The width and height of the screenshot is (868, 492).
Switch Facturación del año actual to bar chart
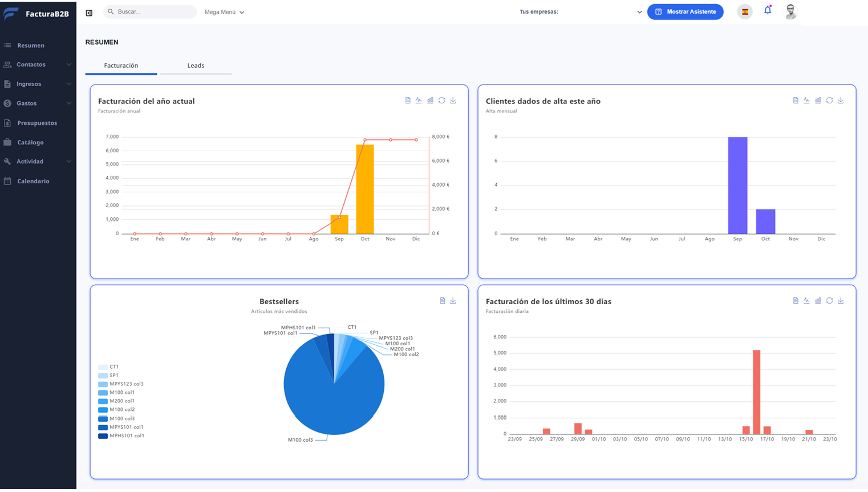(430, 100)
